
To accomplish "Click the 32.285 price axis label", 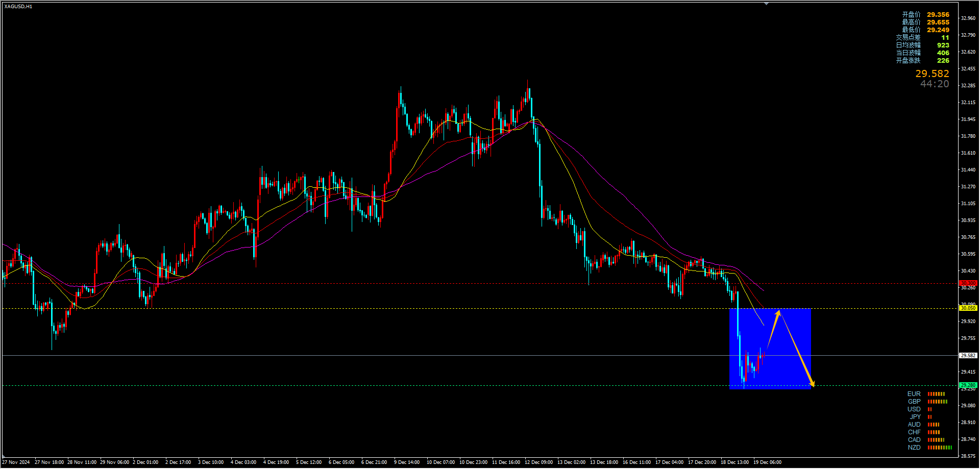I will point(968,86).
